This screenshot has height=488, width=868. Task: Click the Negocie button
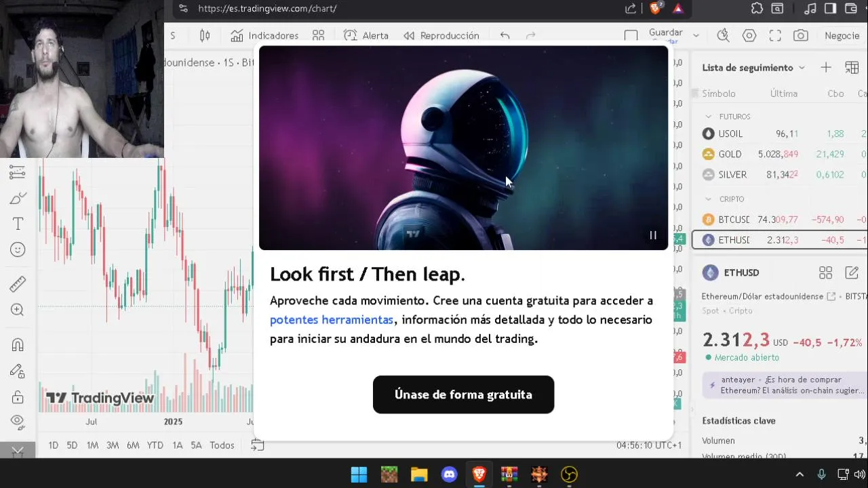842,35
